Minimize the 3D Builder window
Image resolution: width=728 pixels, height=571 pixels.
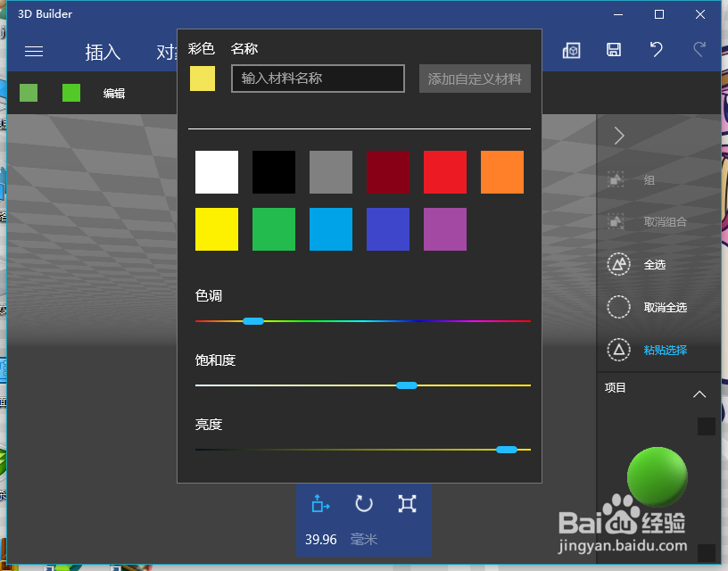(618, 14)
